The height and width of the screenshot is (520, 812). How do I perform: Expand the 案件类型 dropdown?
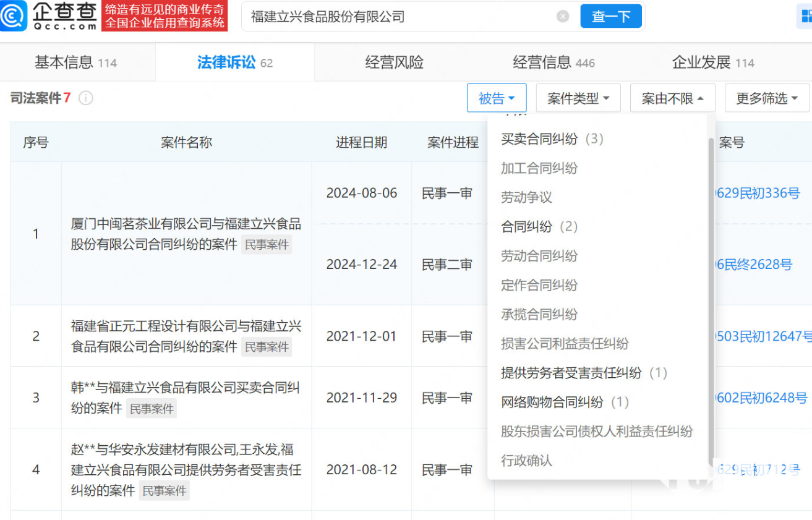pos(578,98)
